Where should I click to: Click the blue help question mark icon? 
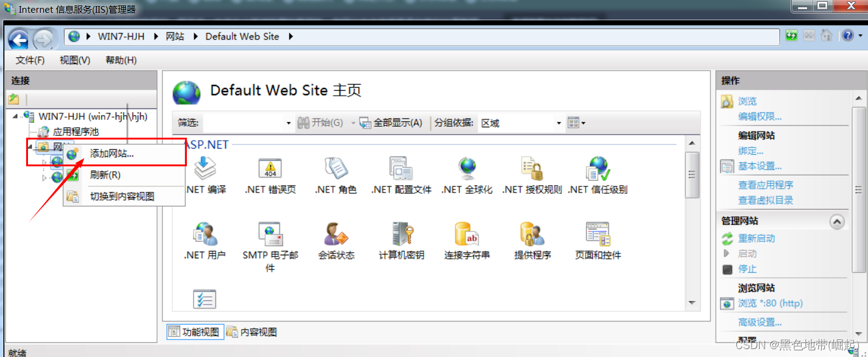click(x=847, y=36)
